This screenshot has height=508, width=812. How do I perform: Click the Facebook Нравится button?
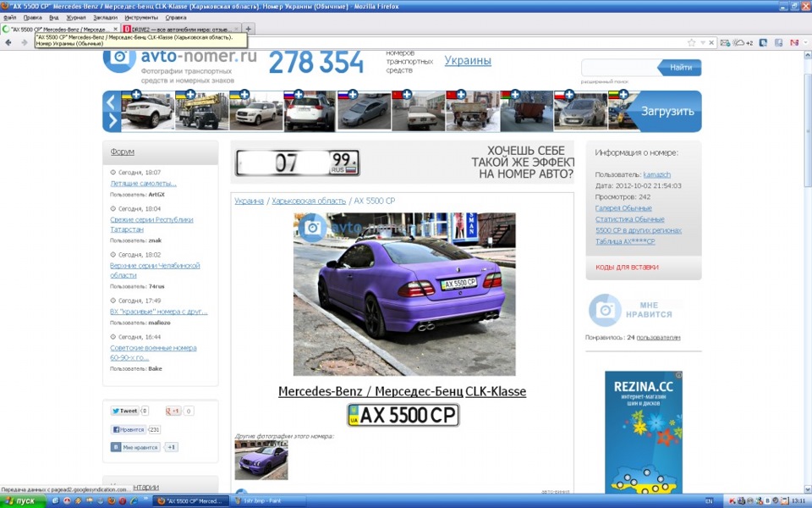click(128, 430)
